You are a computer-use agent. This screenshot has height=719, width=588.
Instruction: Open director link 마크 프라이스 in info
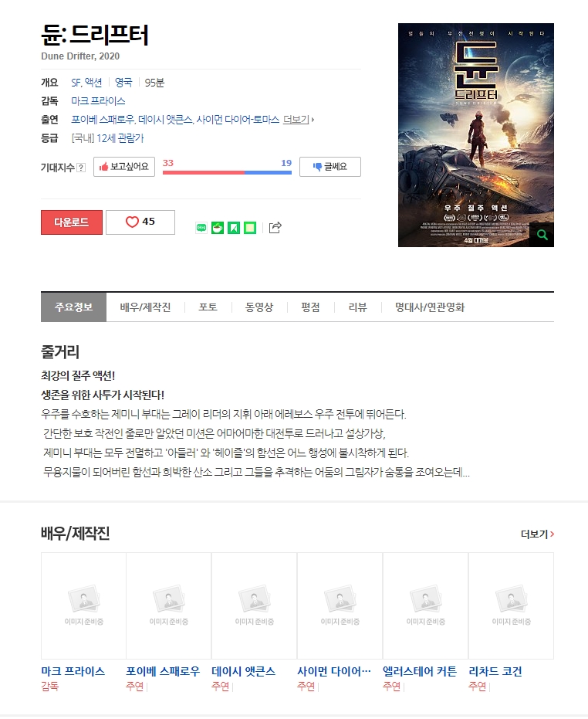[x=98, y=101]
